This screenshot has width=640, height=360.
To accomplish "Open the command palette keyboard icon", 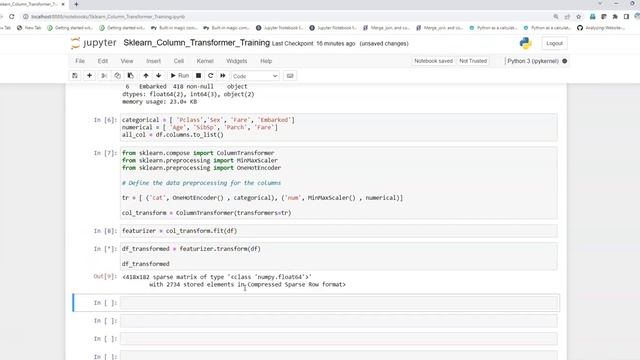I will click(x=290, y=76).
